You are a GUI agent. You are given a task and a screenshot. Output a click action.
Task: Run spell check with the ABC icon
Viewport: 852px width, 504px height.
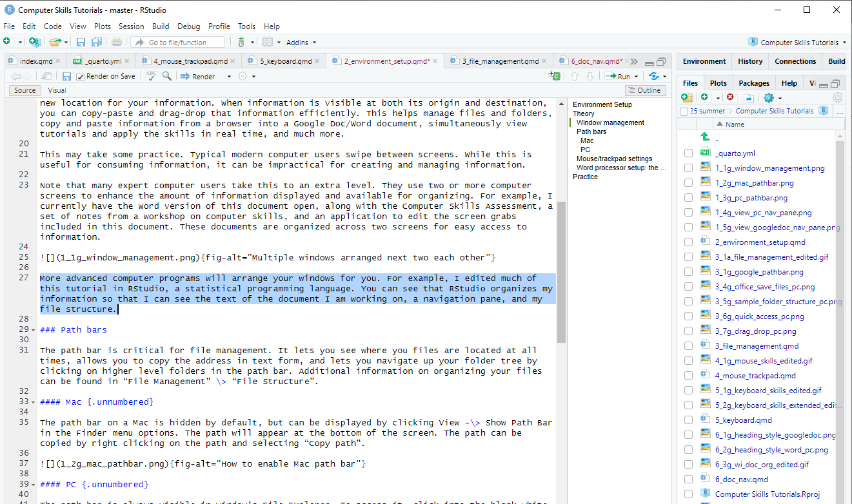(151, 75)
